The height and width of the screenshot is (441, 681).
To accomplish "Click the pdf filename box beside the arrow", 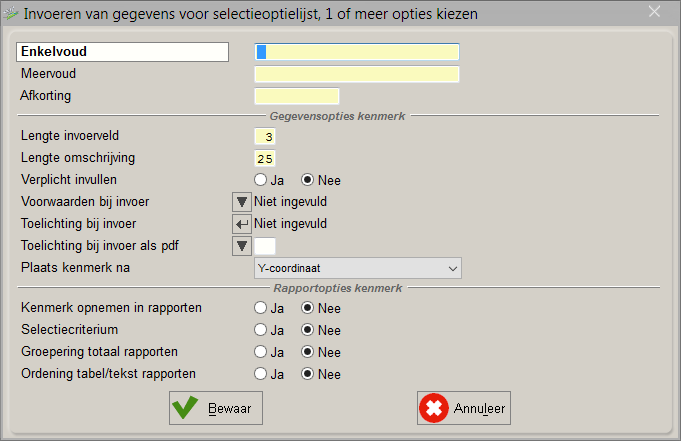I will (265, 246).
